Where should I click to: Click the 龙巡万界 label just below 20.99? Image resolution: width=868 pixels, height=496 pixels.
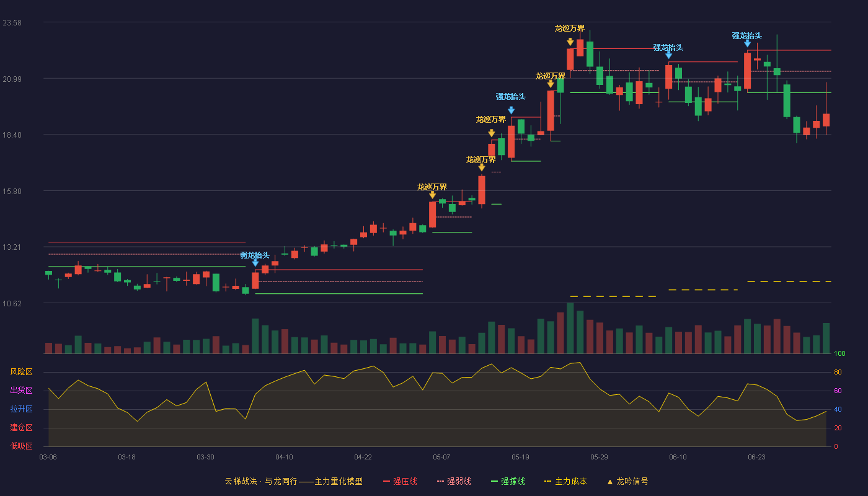551,76
